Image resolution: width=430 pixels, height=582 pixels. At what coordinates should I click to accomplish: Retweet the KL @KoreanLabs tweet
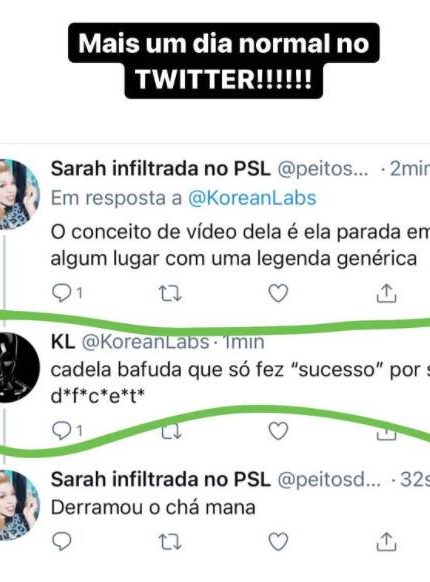pyautogui.click(x=171, y=431)
